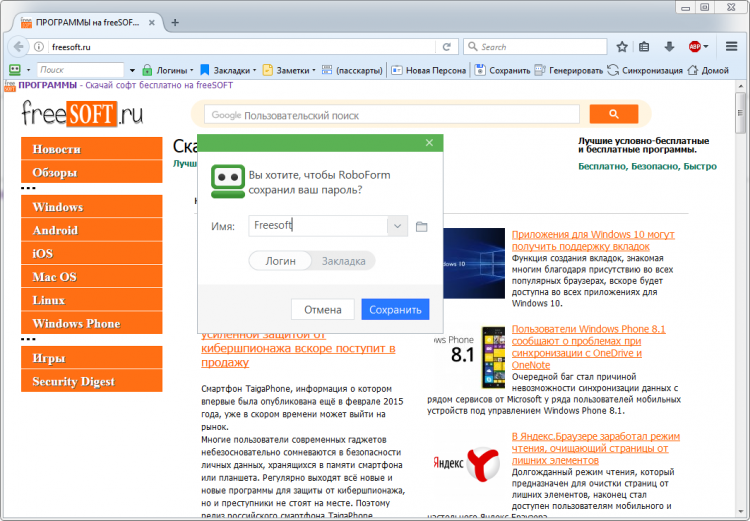
Task: Click the freeSOFT.ru site logo
Action: pos(82,113)
